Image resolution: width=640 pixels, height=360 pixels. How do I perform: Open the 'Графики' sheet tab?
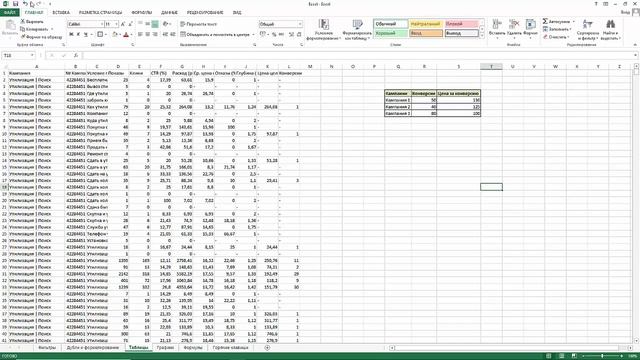pos(165,348)
